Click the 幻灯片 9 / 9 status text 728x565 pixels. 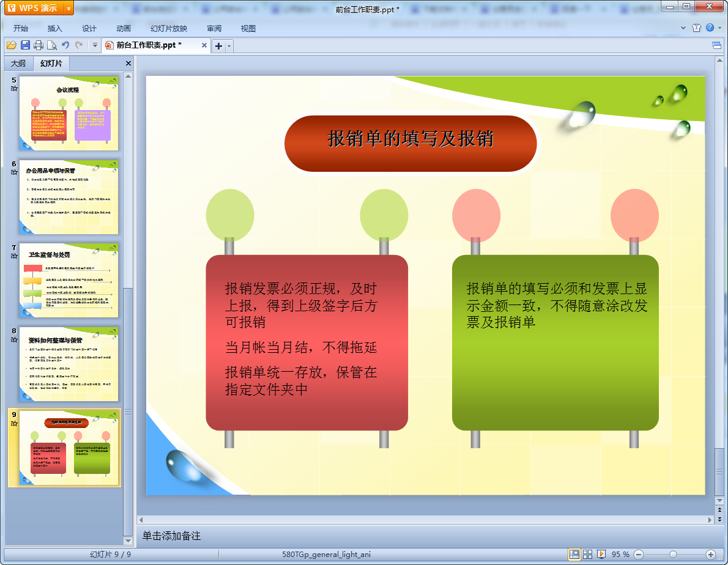pyautogui.click(x=111, y=555)
